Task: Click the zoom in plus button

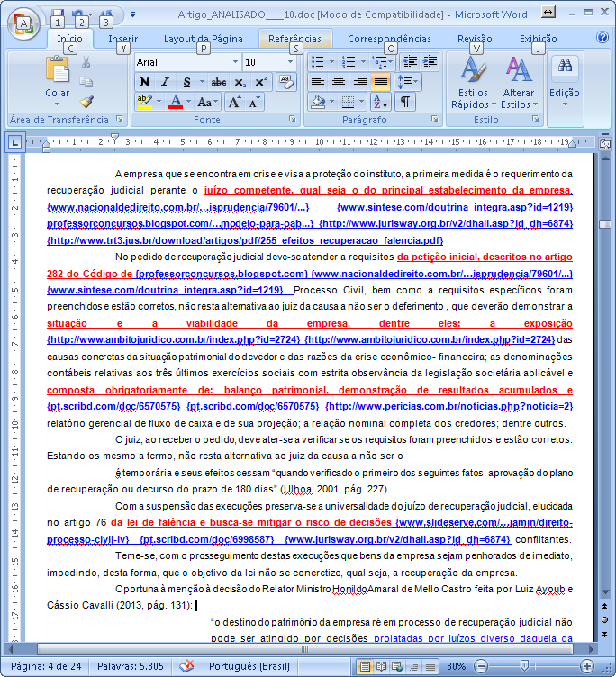Action: click(586, 666)
